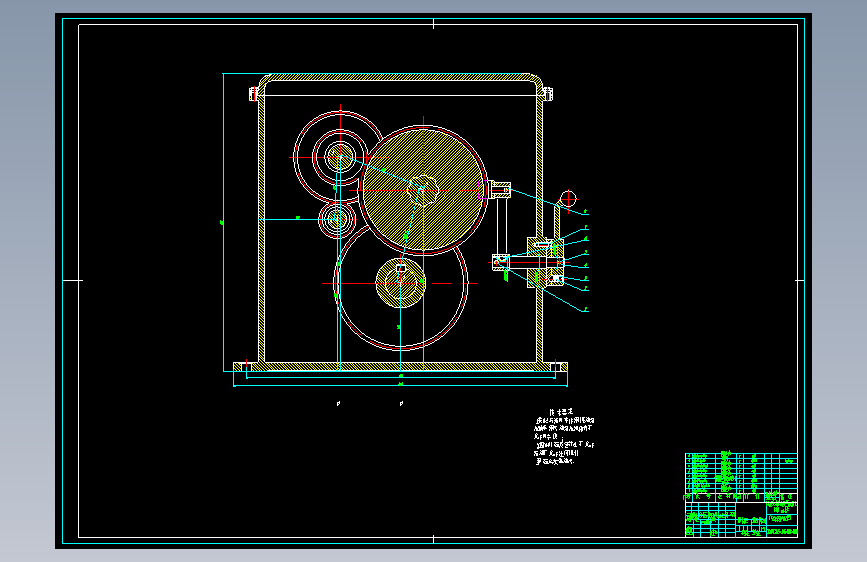Select the white technical notes text block
The width and height of the screenshot is (867, 562).
coord(564,437)
